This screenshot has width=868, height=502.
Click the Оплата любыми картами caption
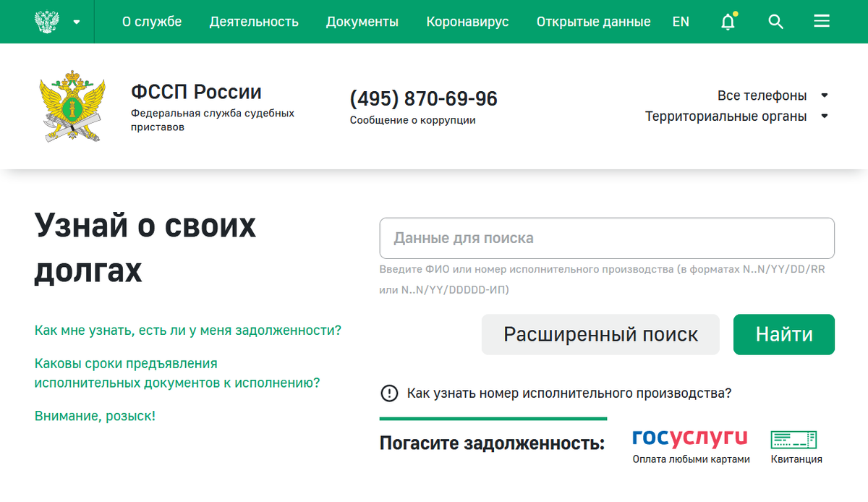(691, 459)
